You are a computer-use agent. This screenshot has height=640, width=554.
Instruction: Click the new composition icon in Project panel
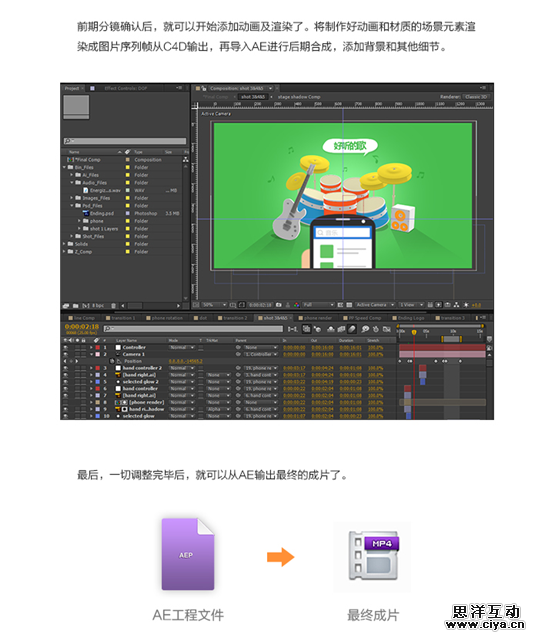(86, 305)
